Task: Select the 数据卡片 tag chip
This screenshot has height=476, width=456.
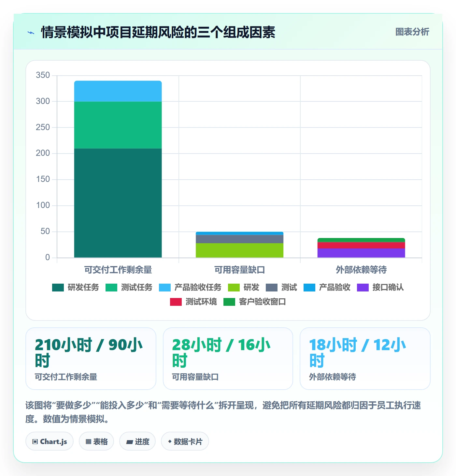Action: click(x=185, y=441)
